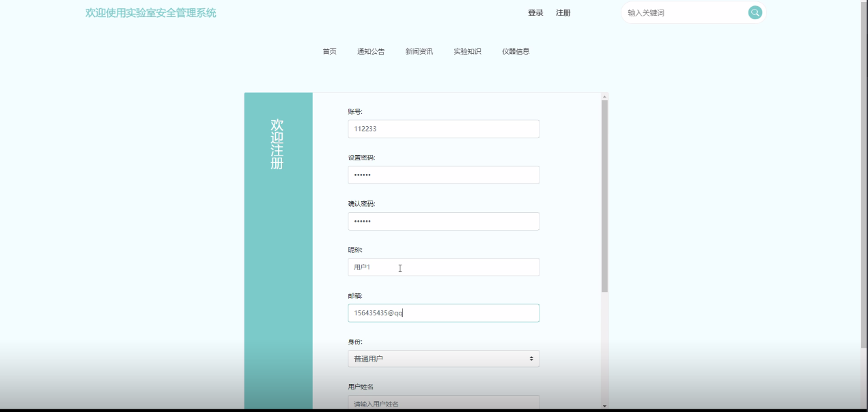Screen dimensions: 868x412
Task: Select 实验知识 in the nav bar
Action: point(467,51)
